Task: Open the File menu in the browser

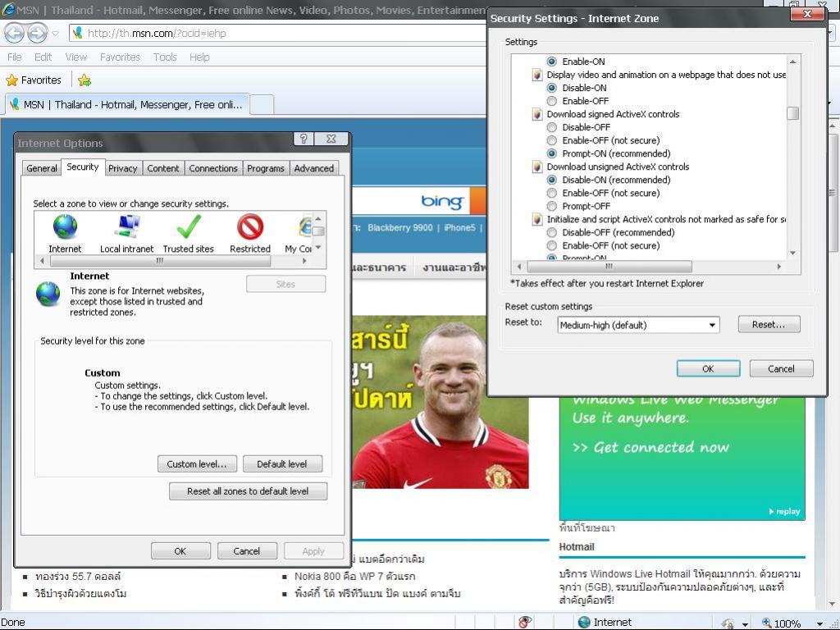Action: 15,57
